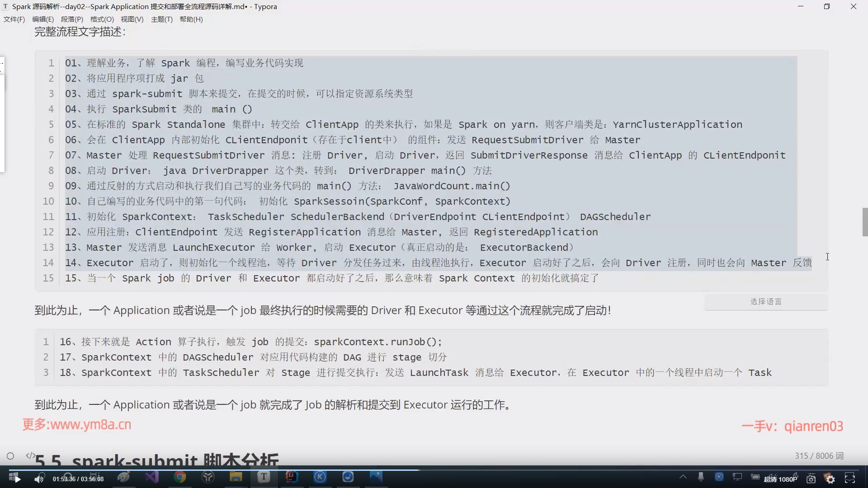Open sidebar with circle icon at bottom-left

10,456
